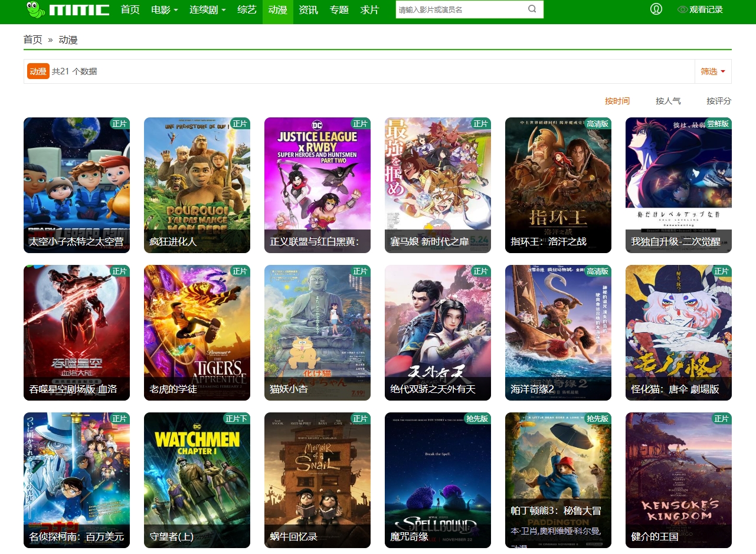Screen dimensions: 756x554
Task: Open the 绝代双骄之天外有天 poster
Action: click(438, 333)
